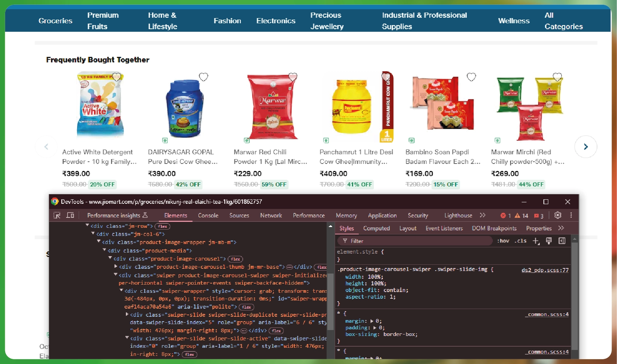This screenshot has width=617, height=364.
Task: Click flex badge beside product-image-carousel div
Action: click(x=235, y=259)
